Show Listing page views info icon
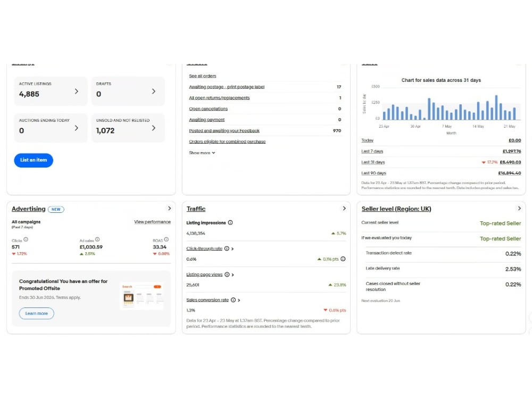Screen dimensions: 532x399 (x=227, y=275)
